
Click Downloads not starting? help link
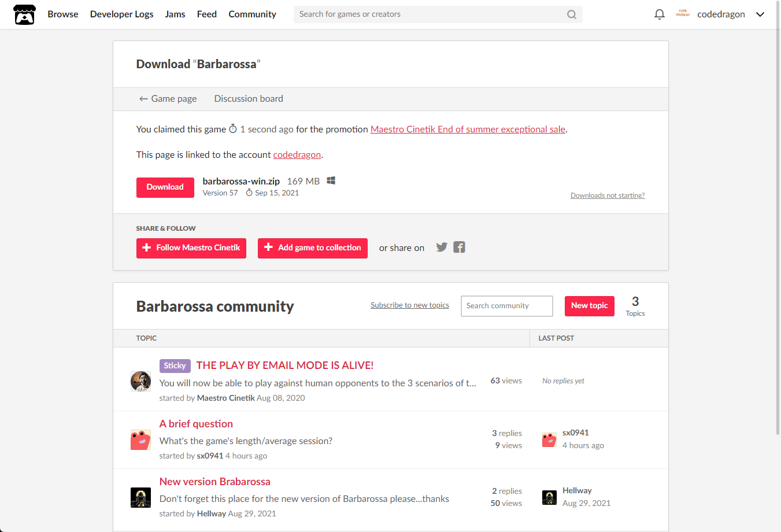click(x=608, y=195)
